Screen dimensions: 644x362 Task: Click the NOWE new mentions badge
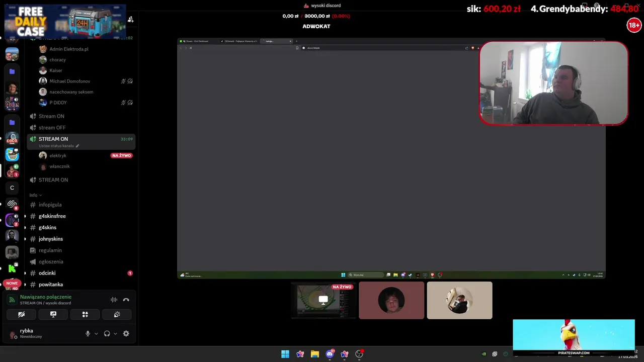pyautogui.click(x=12, y=283)
